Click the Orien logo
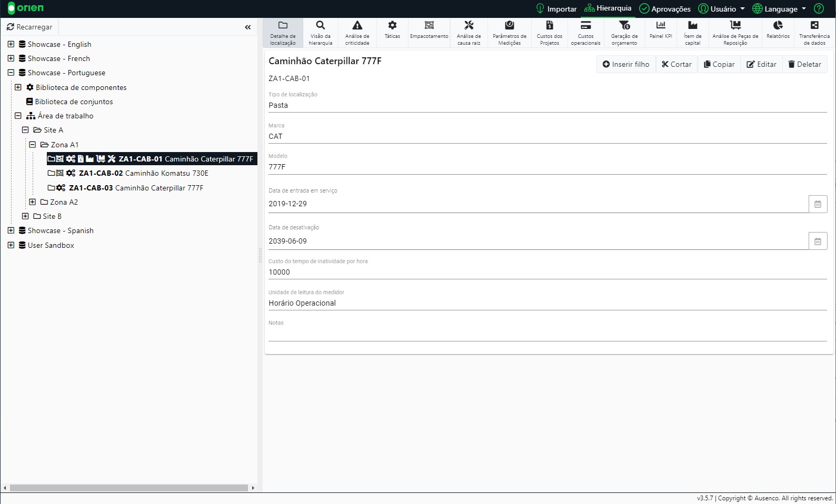 click(26, 8)
